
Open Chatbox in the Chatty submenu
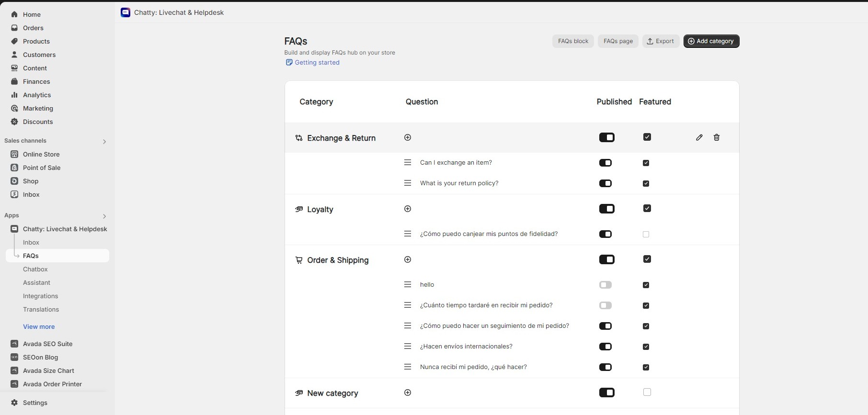coord(35,269)
